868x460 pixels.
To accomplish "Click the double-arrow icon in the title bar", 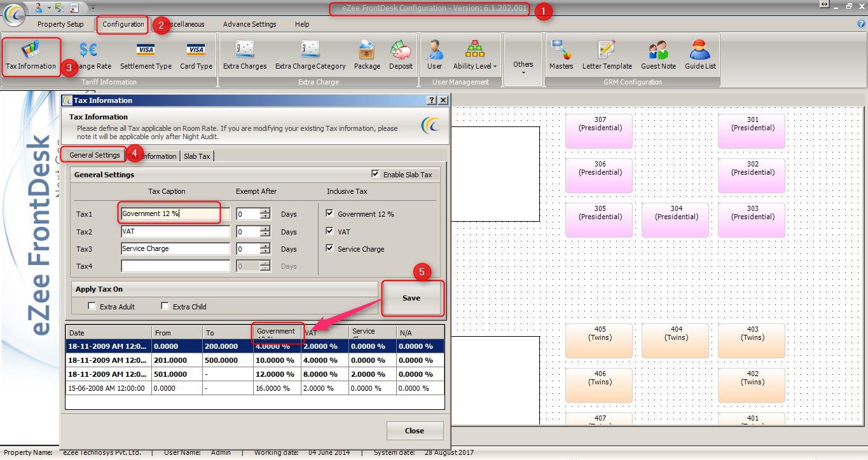I will (x=824, y=4).
